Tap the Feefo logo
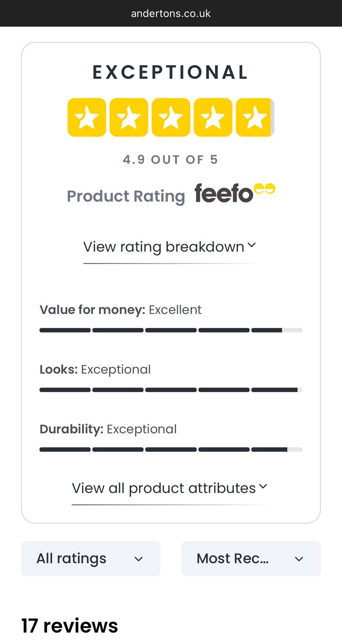Screen dimensions: 342x644 click(235, 193)
